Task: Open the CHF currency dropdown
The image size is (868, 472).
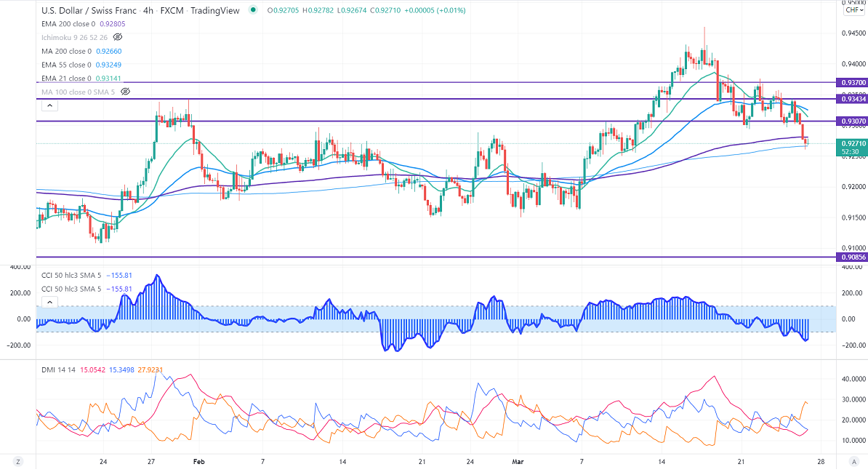Action: click(854, 10)
